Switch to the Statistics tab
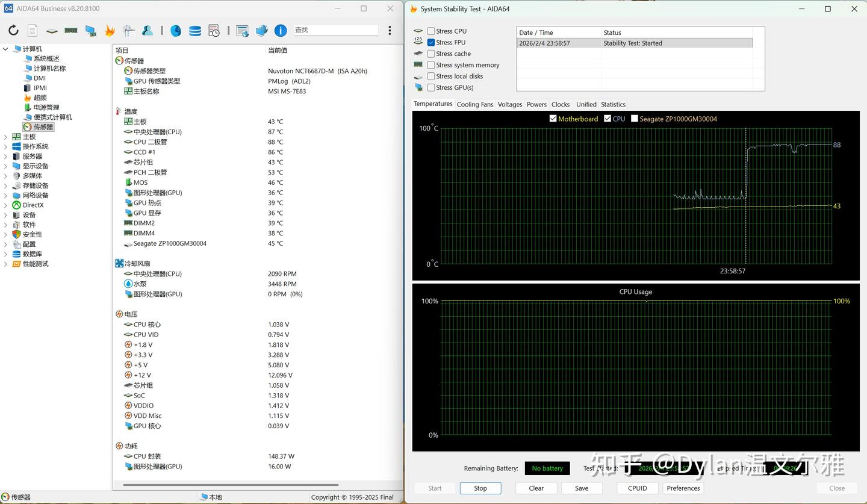 pyautogui.click(x=613, y=104)
